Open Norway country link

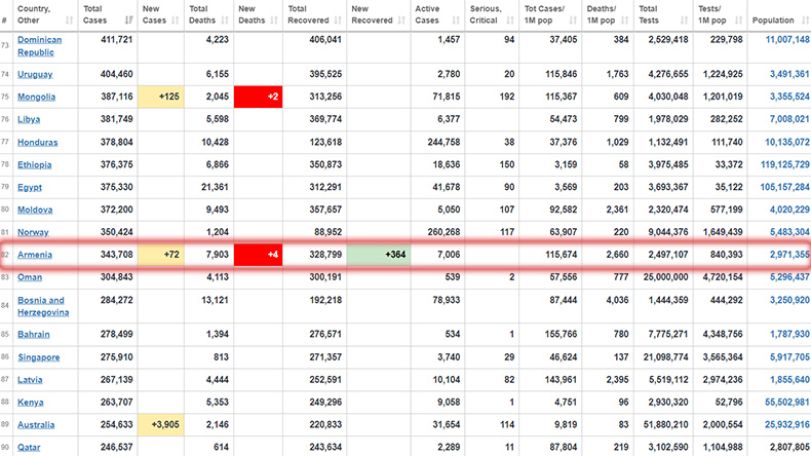(33, 233)
